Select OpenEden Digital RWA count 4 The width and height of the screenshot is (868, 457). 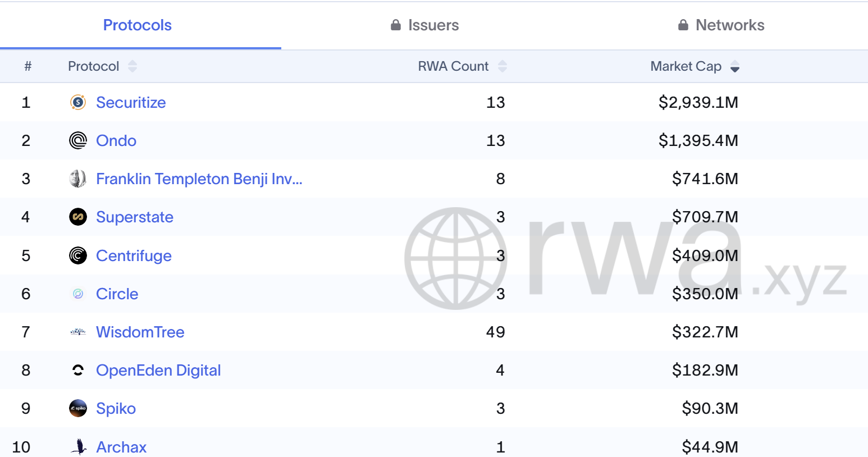click(x=500, y=370)
